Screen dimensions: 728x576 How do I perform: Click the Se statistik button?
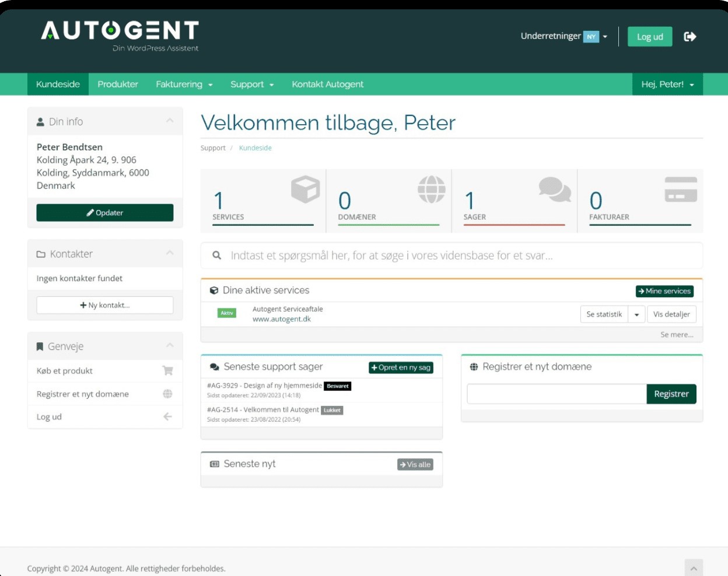click(604, 314)
